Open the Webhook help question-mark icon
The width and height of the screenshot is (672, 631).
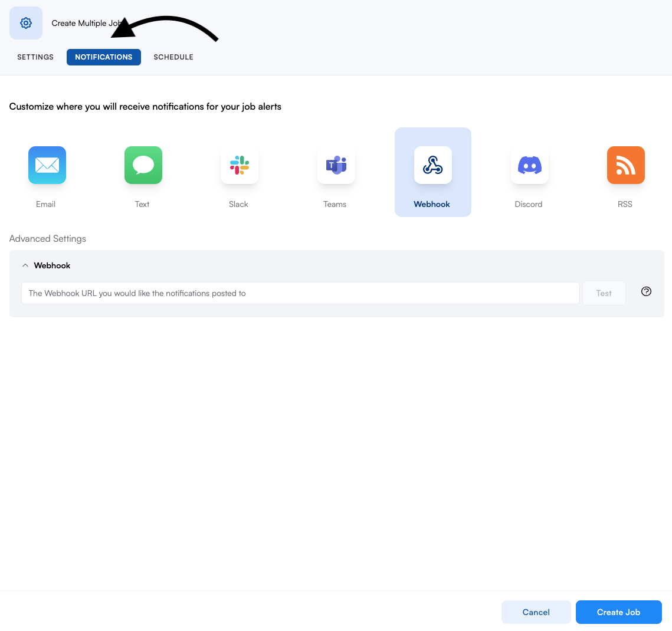pos(646,292)
